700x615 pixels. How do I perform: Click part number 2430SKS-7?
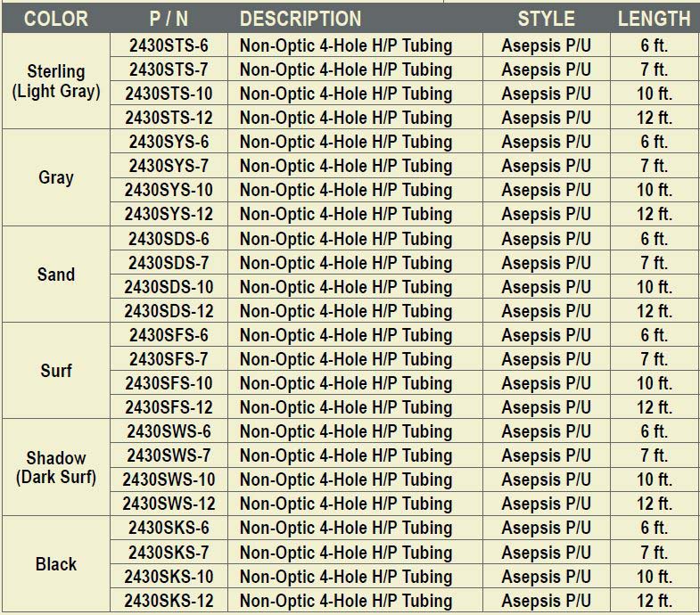[x=169, y=552]
